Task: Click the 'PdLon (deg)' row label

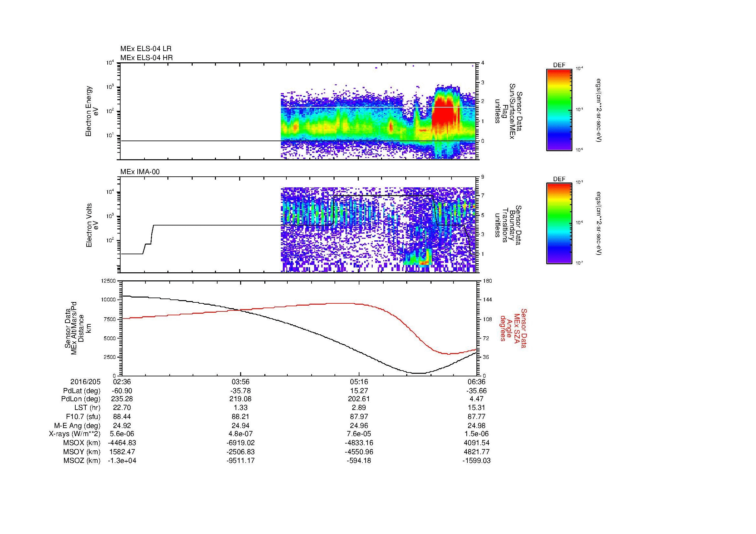Action: pos(81,399)
